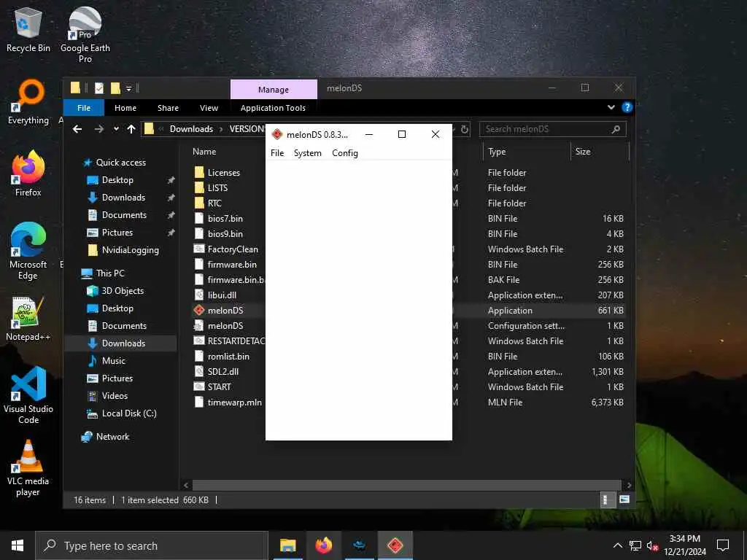Image resolution: width=747 pixels, height=560 pixels.
Task: Click the melonDS taskbar icon
Action: point(395,545)
